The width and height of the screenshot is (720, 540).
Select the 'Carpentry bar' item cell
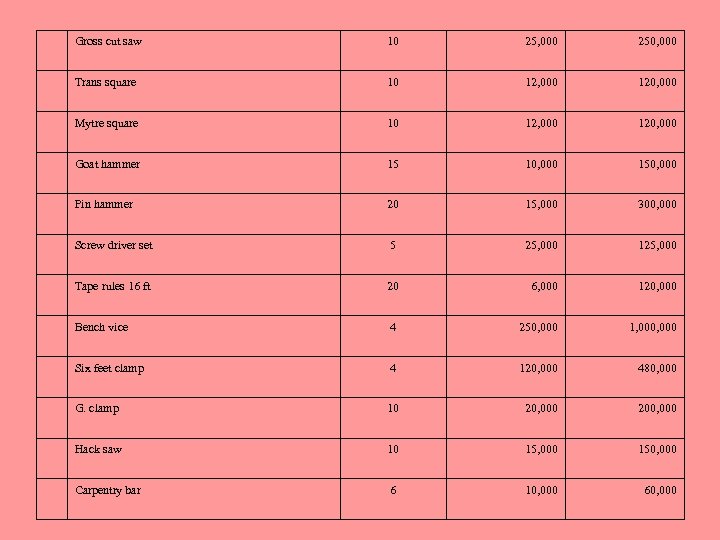coord(108,490)
